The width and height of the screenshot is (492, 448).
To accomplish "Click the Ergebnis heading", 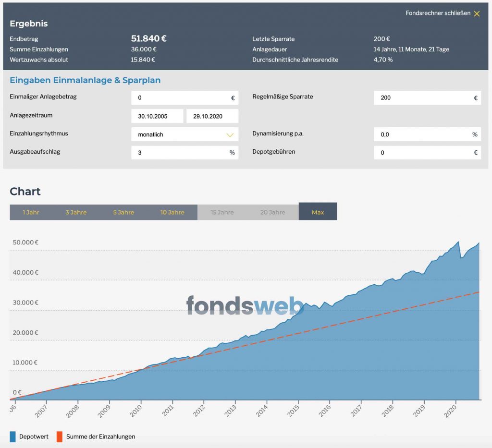I will [29, 24].
